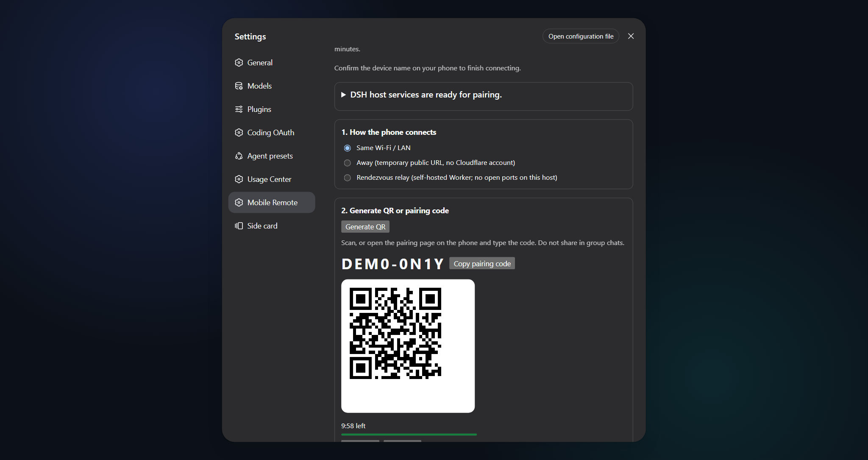
Task: Switch to Coding OAuth settings
Action: pyautogui.click(x=272, y=133)
